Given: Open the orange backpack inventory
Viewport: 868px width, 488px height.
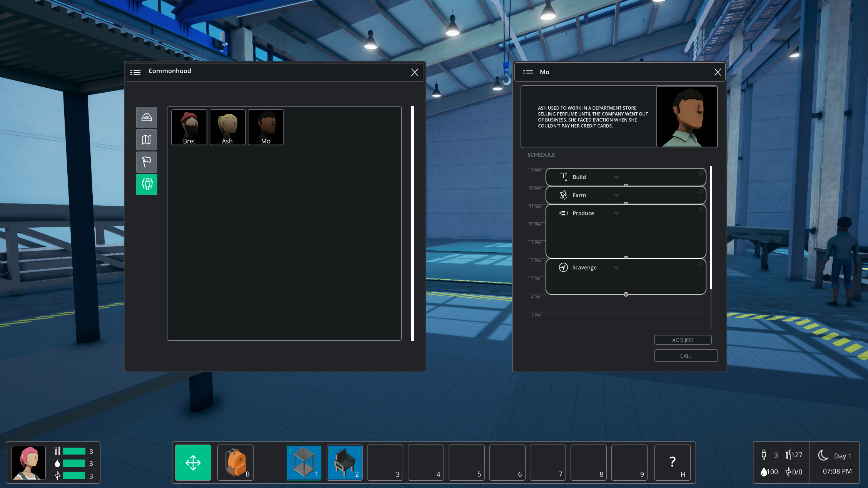Looking at the screenshot, I should pyautogui.click(x=235, y=463).
